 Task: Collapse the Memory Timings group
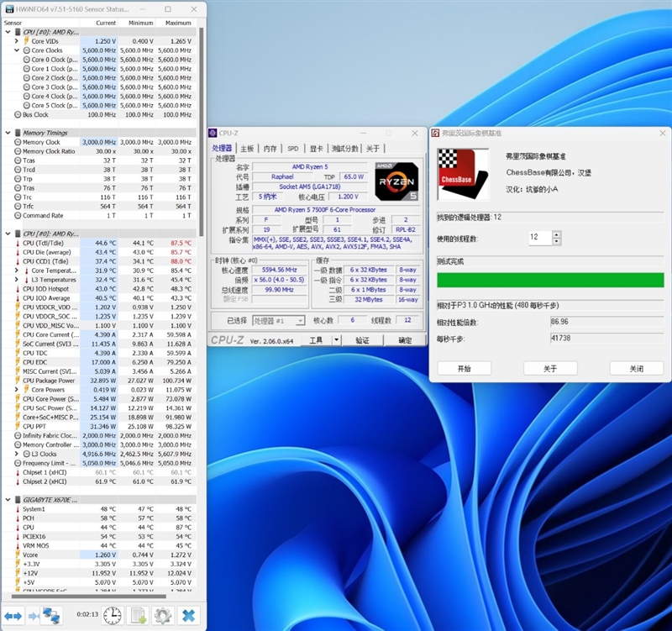pyautogui.click(x=8, y=133)
